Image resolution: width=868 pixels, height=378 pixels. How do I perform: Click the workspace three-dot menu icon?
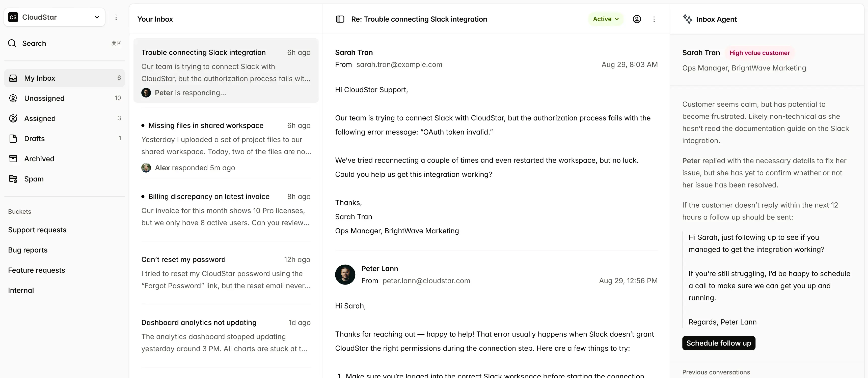(116, 17)
